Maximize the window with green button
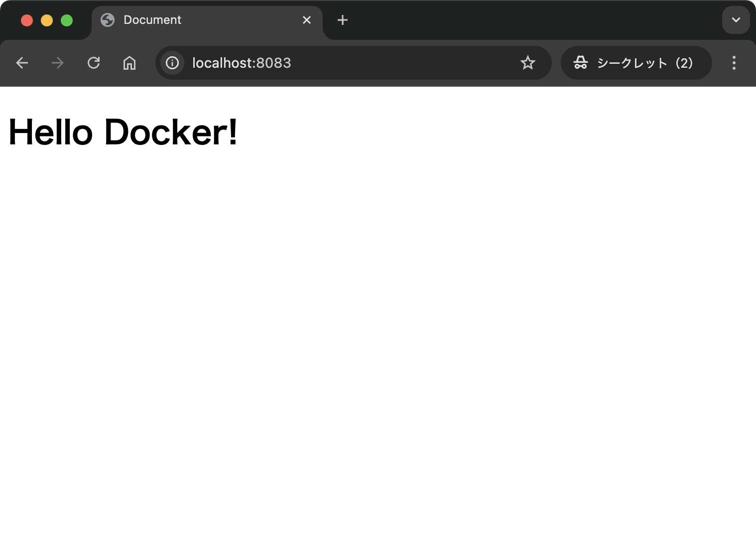756x548 pixels. tap(67, 20)
